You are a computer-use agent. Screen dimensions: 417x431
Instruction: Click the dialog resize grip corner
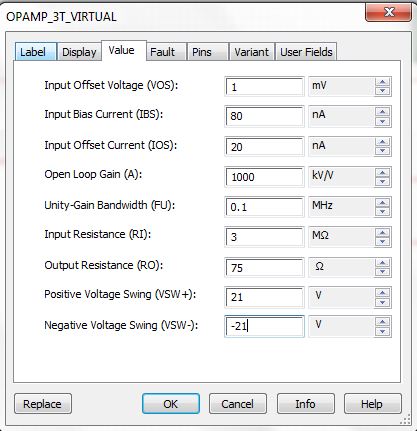tap(406, 419)
